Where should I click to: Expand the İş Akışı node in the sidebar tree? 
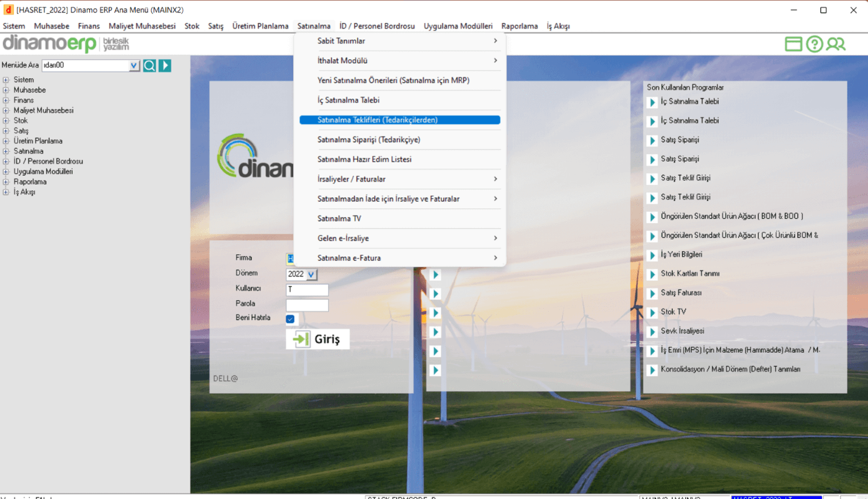point(6,192)
